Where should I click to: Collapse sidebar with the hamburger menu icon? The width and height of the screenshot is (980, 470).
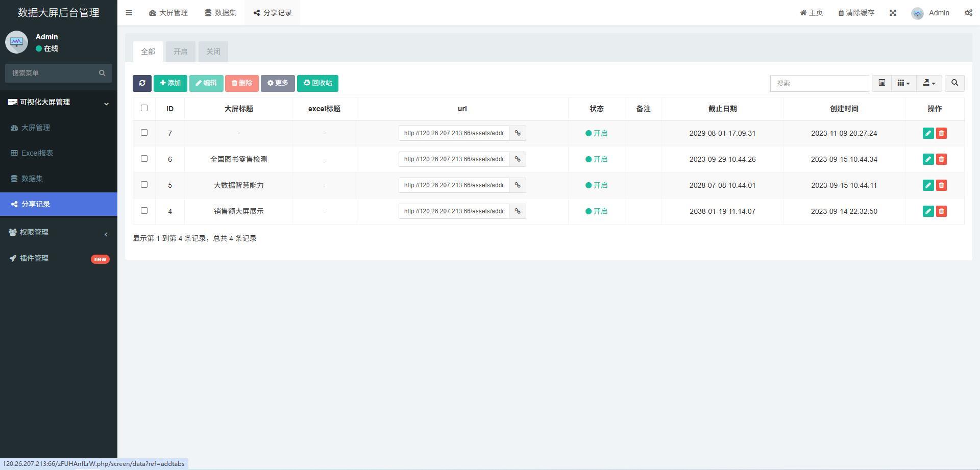point(129,13)
